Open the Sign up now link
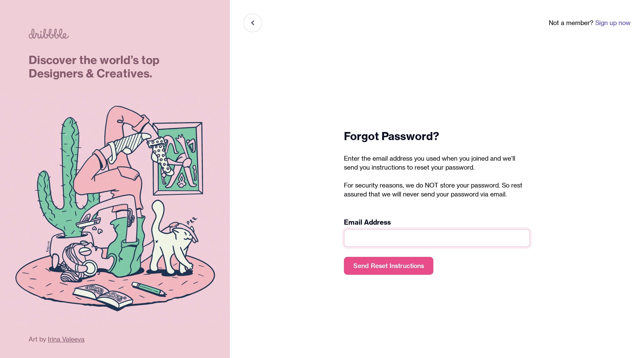The height and width of the screenshot is (358, 644). point(613,23)
